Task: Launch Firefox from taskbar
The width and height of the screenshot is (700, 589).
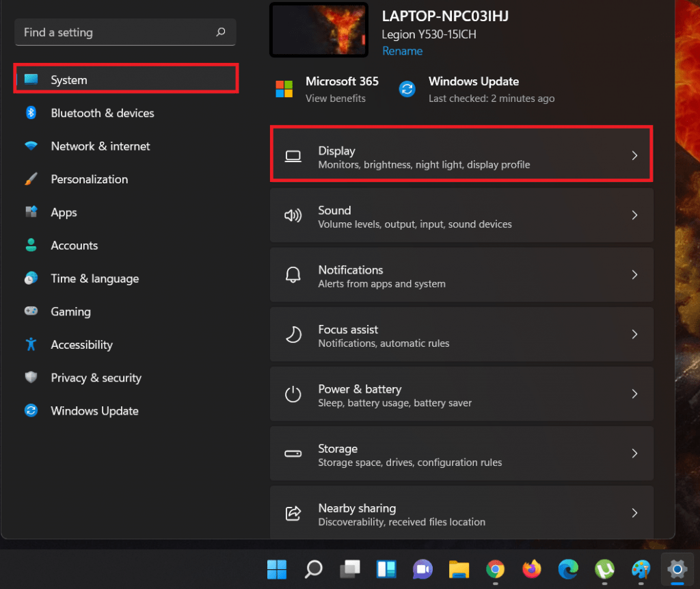Action: [532, 569]
